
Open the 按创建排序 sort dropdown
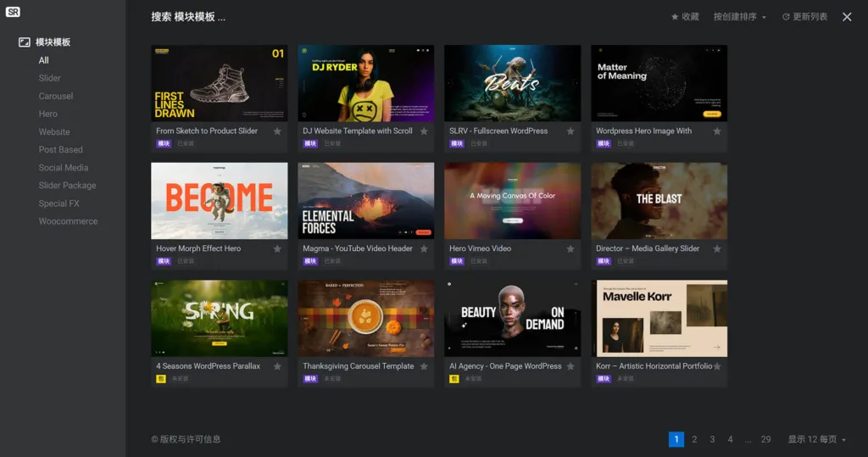coord(739,17)
